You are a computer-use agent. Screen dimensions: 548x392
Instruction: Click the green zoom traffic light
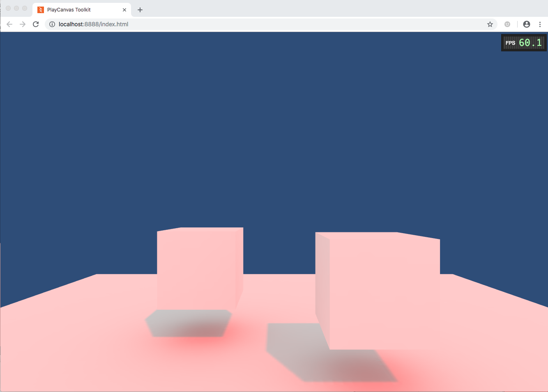click(24, 8)
